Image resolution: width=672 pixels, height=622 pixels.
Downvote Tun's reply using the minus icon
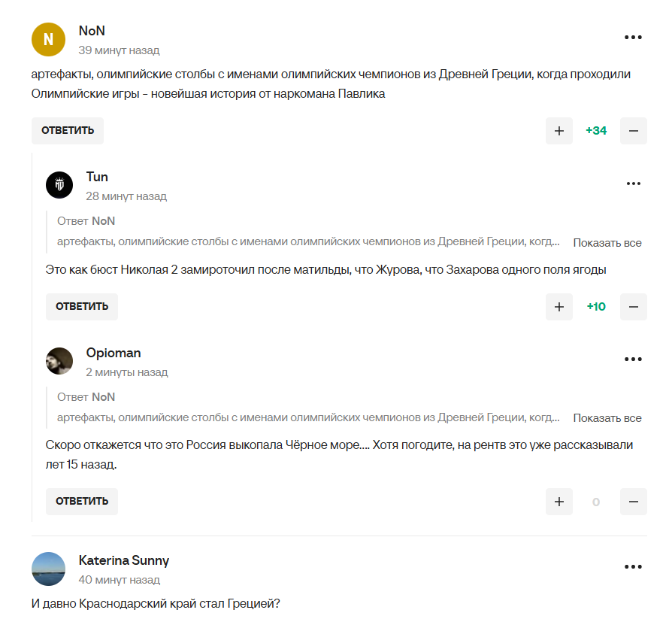tap(634, 306)
